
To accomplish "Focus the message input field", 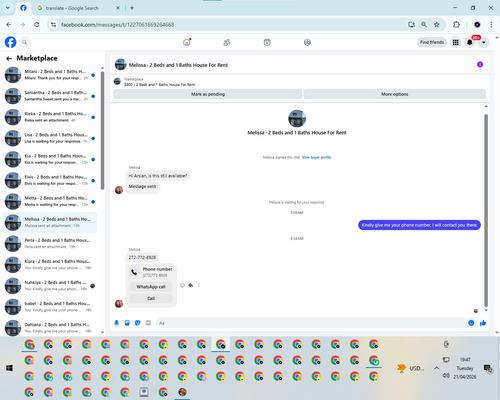I will coord(312,323).
